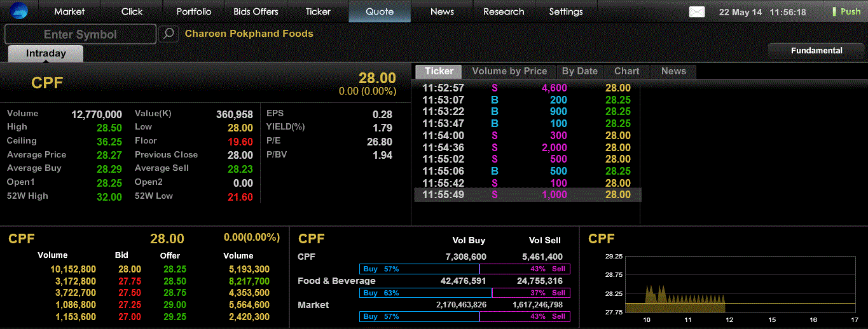Switch to Volume by Price tab
868x329 pixels.
[x=509, y=71]
